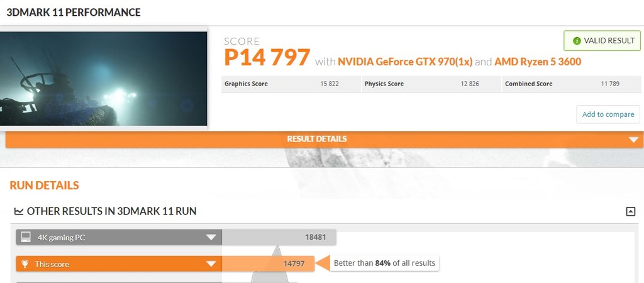Click the Better than 84% tooltip
The image size is (644, 283).
click(384, 263)
